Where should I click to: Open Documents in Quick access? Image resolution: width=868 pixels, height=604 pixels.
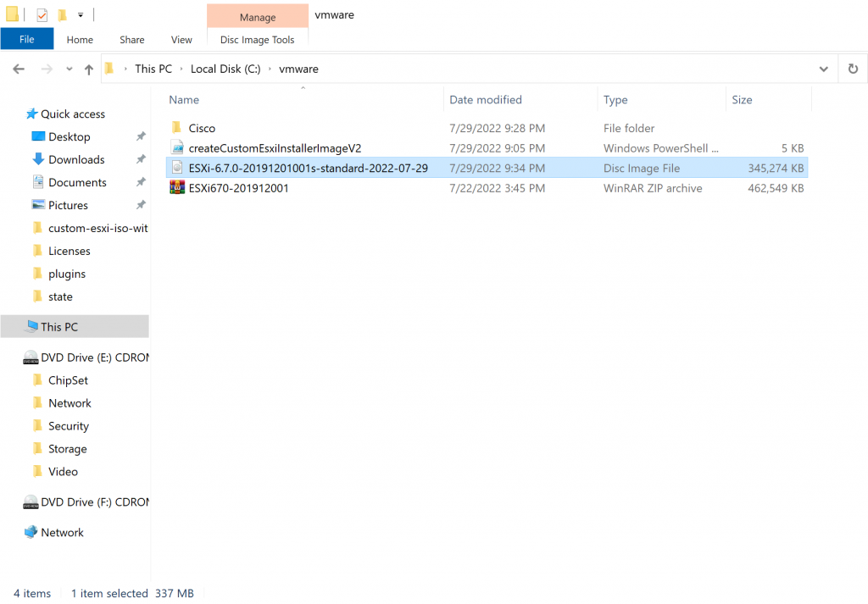(77, 182)
